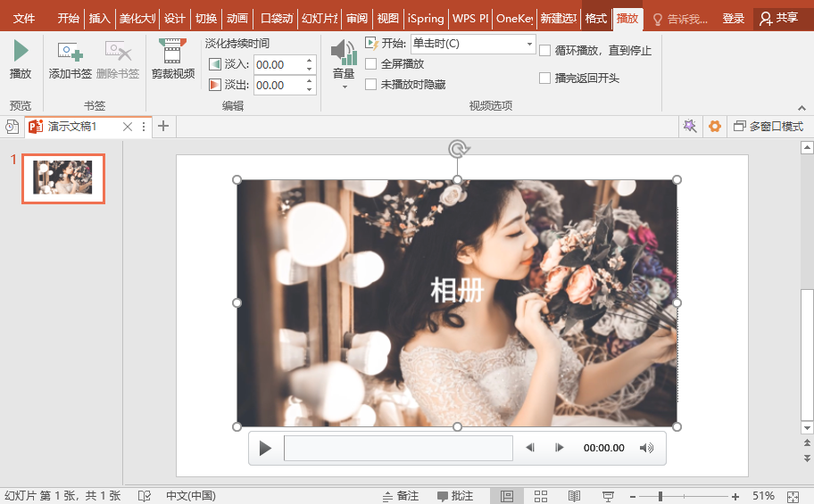The image size is (814, 504).
Task: Switch to the iSpring tab
Action: [426, 19]
